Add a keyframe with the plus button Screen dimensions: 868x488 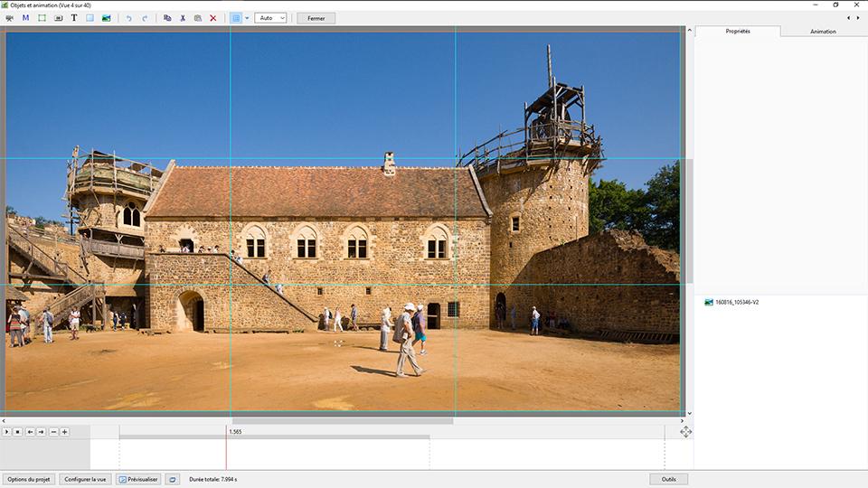pyautogui.click(x=65, y=432)
